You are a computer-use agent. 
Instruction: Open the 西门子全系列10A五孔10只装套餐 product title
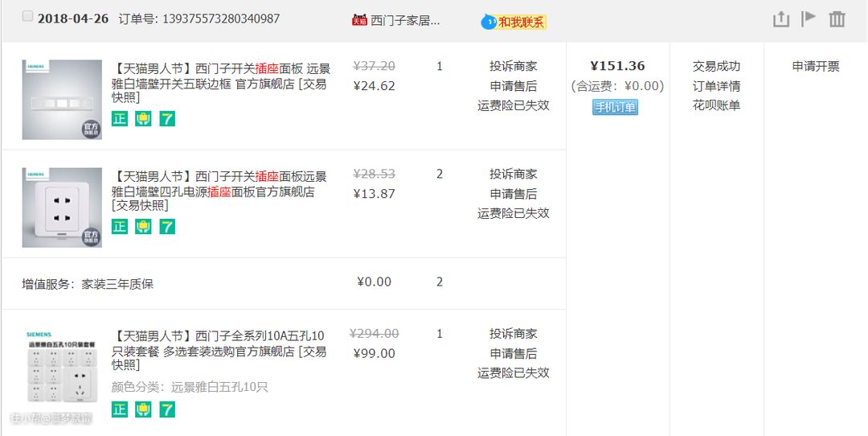tap(219, 343)
